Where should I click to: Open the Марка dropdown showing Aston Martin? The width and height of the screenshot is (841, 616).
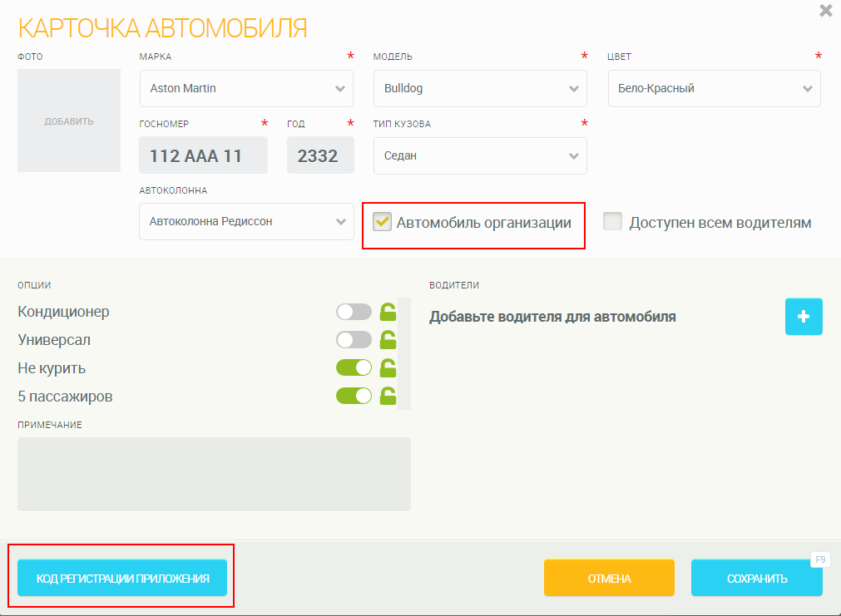click(x=246, y=88)
